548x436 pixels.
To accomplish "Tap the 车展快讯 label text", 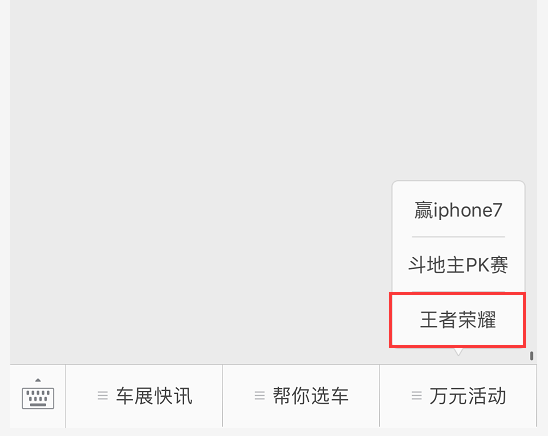I will pos(154,396).
